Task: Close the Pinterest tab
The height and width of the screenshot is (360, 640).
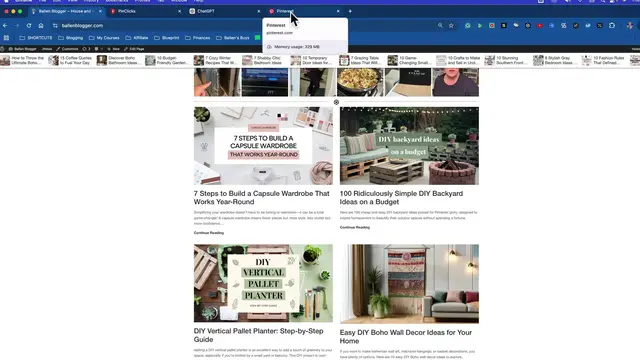Action: pos(338,11)
